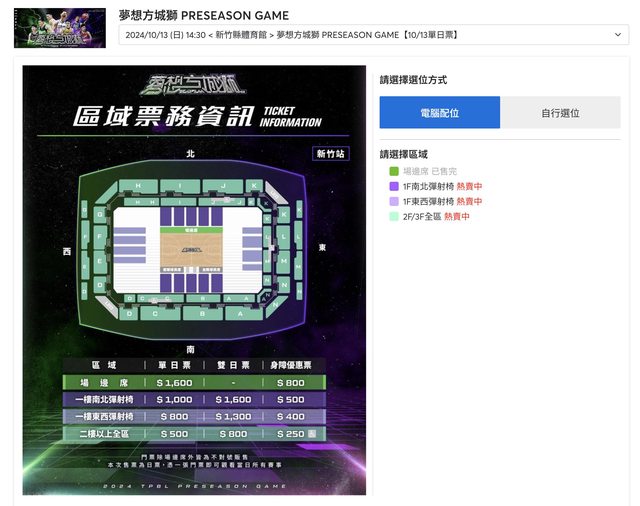The height and width of the screenshot is (506, 640).
Task: Click the purple swatch beside 1F南北彈射椅
Action: click(x=394, y=187)
